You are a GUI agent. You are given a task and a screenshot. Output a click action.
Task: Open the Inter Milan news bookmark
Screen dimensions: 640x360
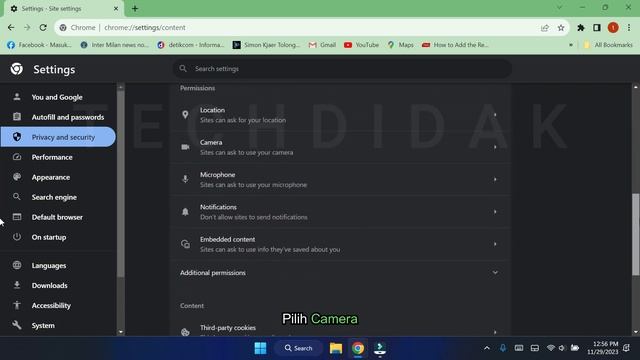(x=115, y=45)
